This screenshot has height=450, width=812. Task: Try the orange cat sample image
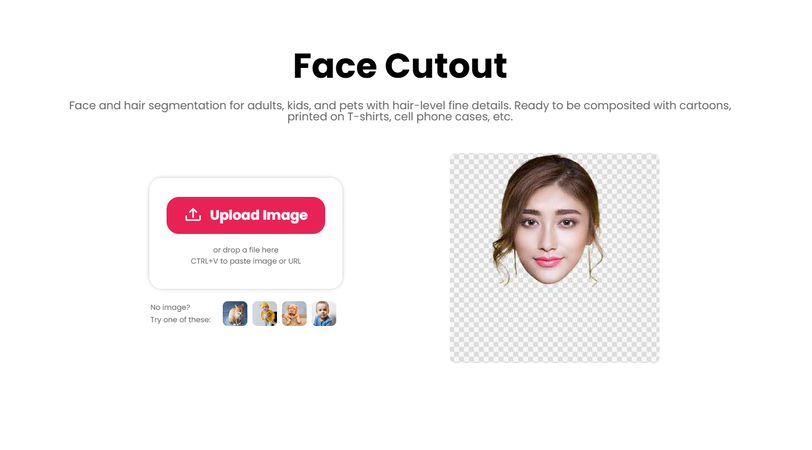click(x=235, y=314)
